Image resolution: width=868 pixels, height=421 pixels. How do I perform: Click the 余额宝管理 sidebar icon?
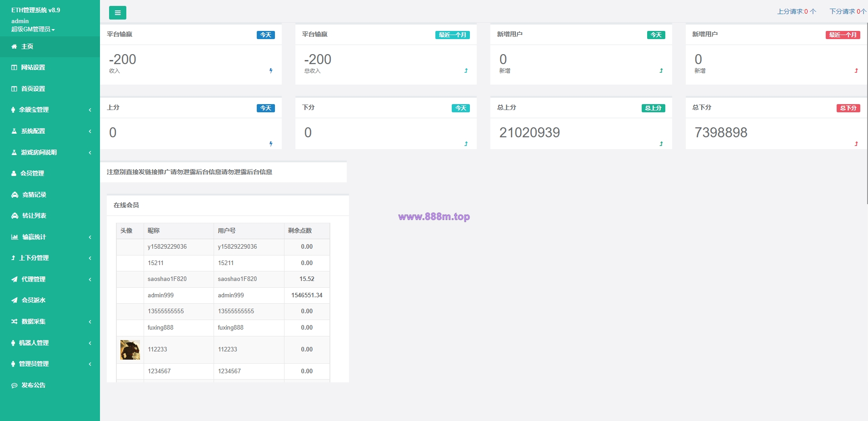point(13,110)
